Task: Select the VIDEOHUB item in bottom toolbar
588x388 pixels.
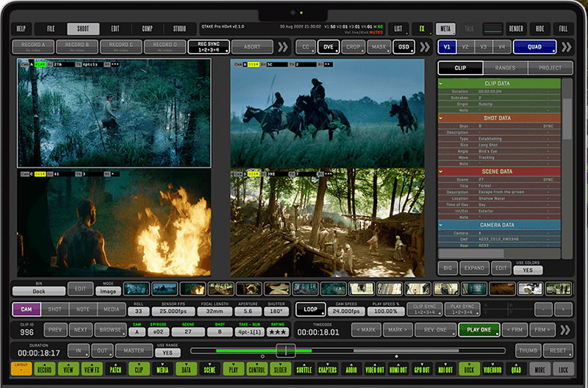Action: click(492, 369)
